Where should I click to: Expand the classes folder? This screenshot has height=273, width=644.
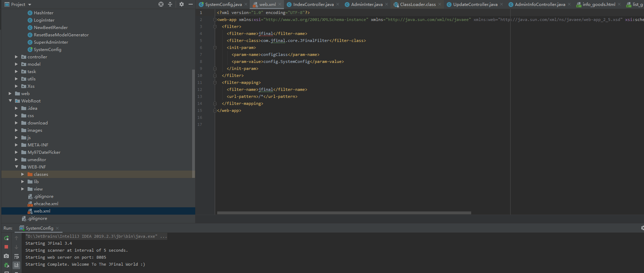click(22, 174)
